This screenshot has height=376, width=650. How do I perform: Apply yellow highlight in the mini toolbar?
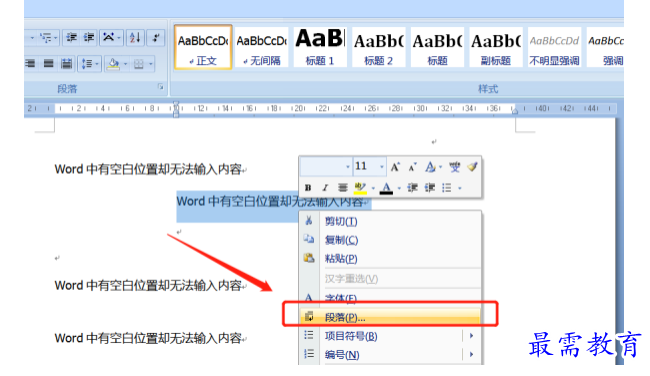point(360,188)
